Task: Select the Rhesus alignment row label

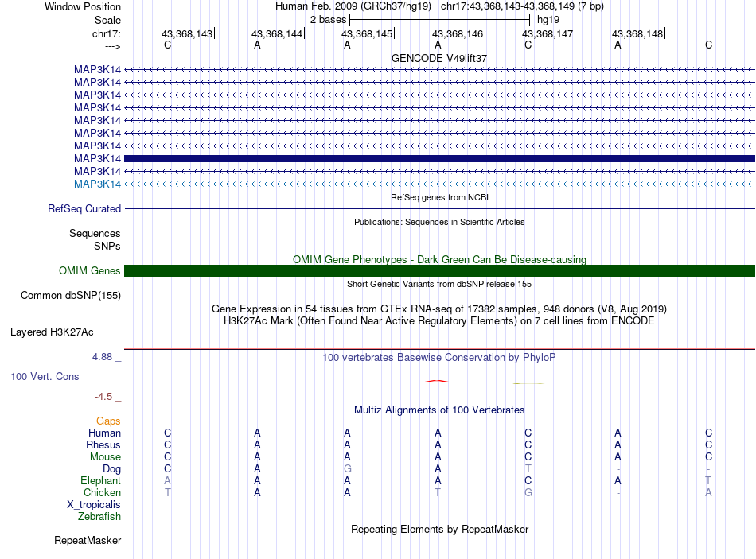Action: (x=103, y=444)
